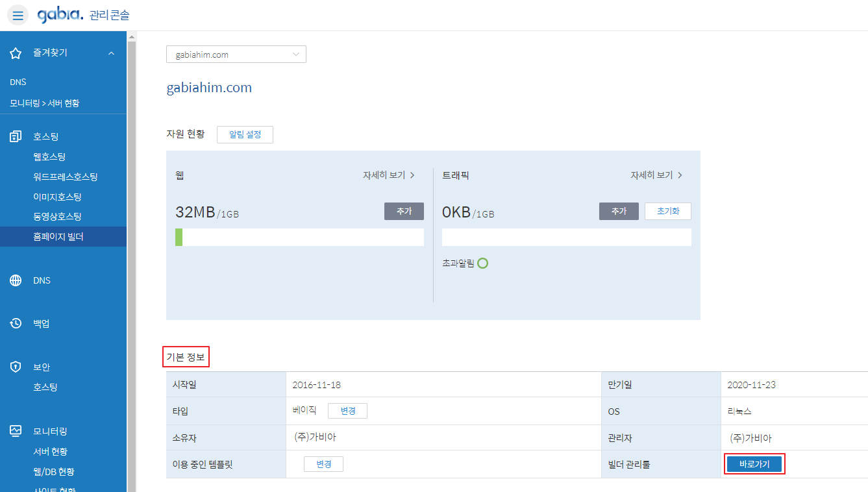This screenshot has height=492, width=868.
Task: Click the 소유자 (주)가비아 value
Action: pos(315,437)
